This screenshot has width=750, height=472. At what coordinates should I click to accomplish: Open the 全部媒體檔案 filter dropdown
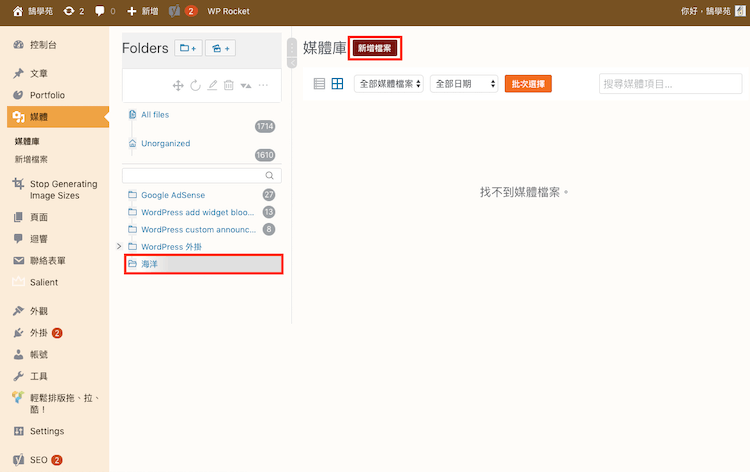coord(389,84)
